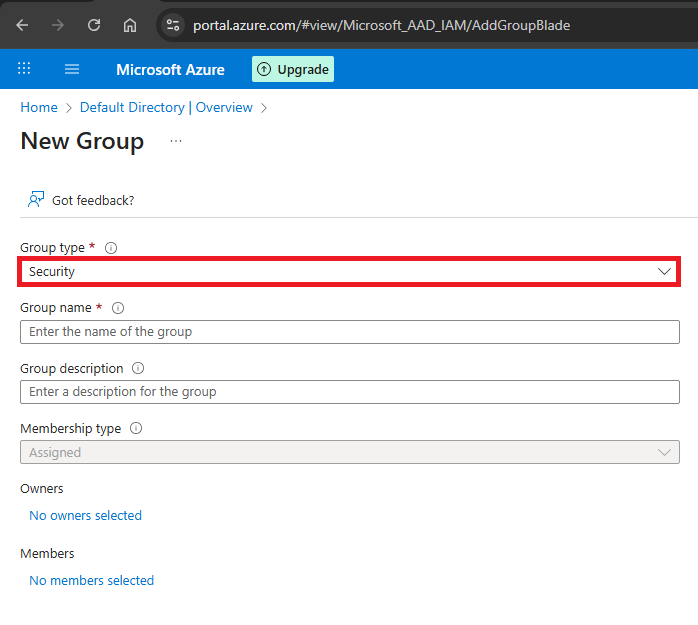Click the Group description info icon
The image size is (698, 625).
click(x=138, y=368)
